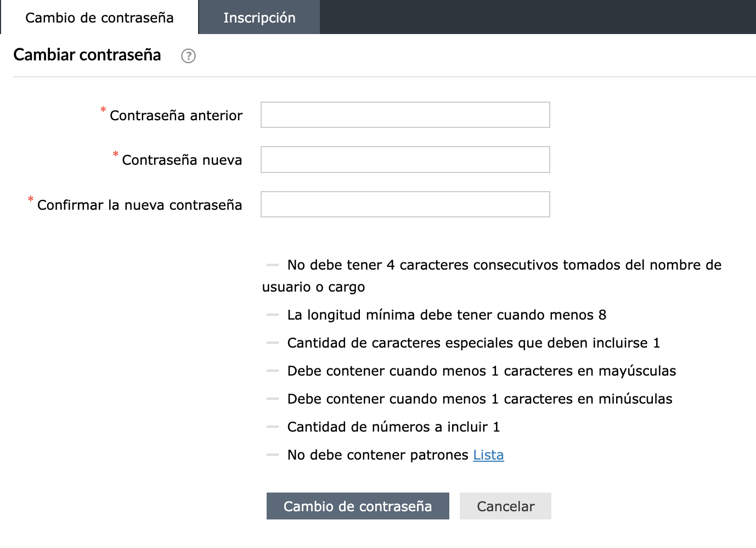756x548 pixels.
Task: Click the status dash for números rule
Action: coord(273,427)
